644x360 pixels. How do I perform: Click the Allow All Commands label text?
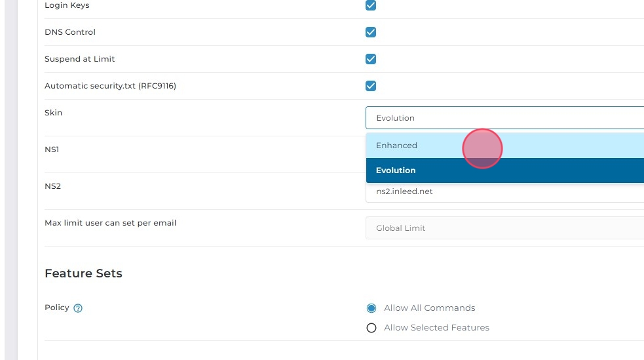(x=429, y=308)
